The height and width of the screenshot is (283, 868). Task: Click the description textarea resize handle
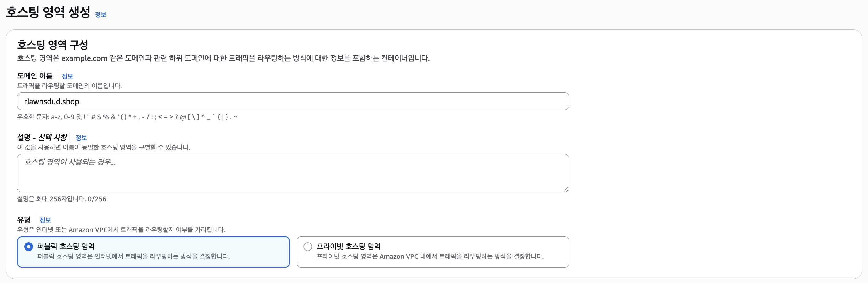566,189
